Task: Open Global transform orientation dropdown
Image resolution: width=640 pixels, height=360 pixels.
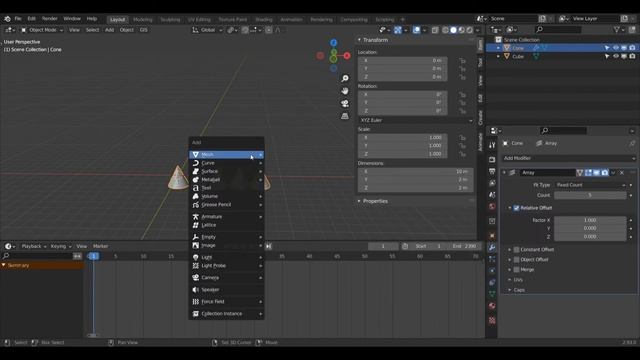Action: point(207,30)
